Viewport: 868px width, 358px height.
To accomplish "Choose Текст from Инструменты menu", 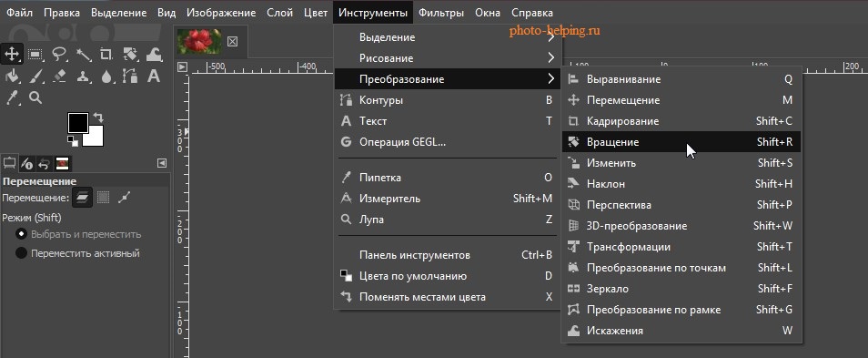I will click(448, 121).
